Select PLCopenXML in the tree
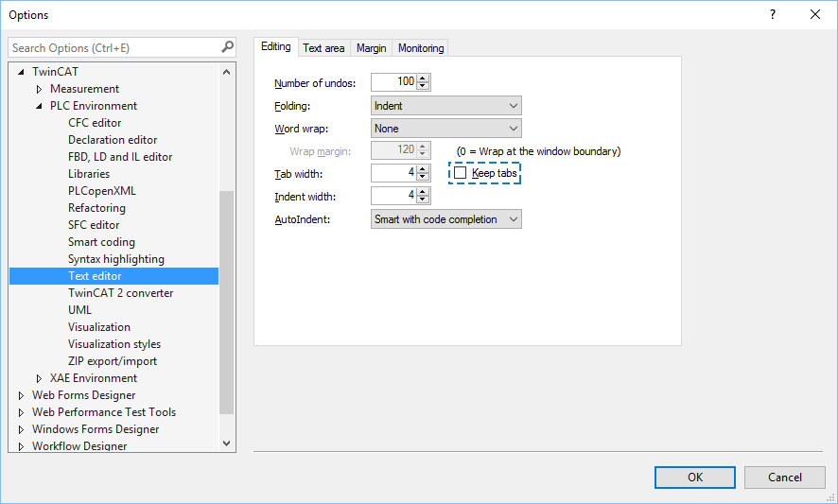 [x=101, y=191]
